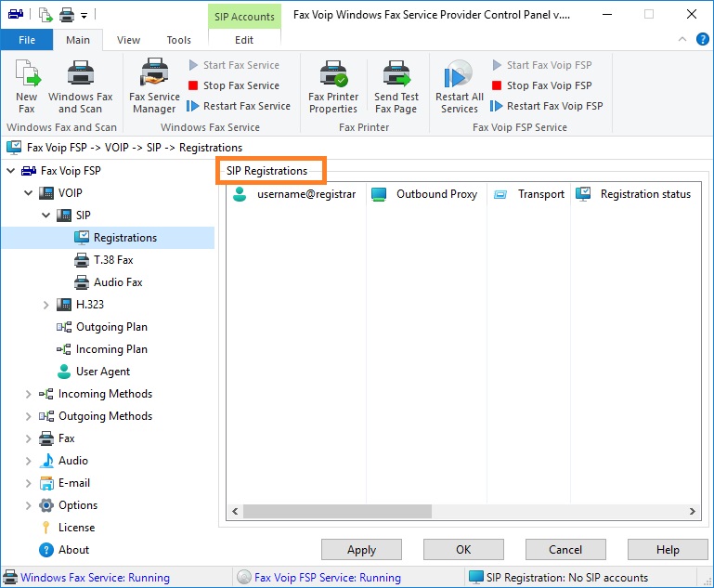Click the SIP Accounts contextual tab
Screen dimensions: 714x588
click(244, 17)
